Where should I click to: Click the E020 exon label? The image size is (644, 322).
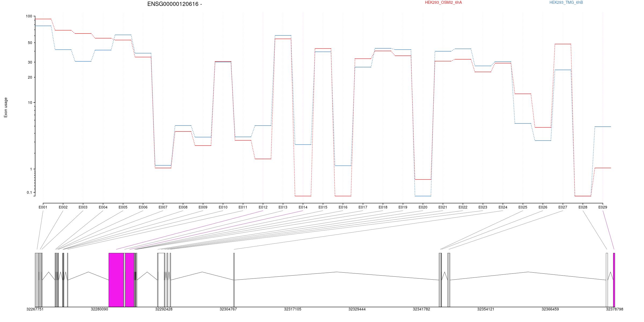[423, 207]
